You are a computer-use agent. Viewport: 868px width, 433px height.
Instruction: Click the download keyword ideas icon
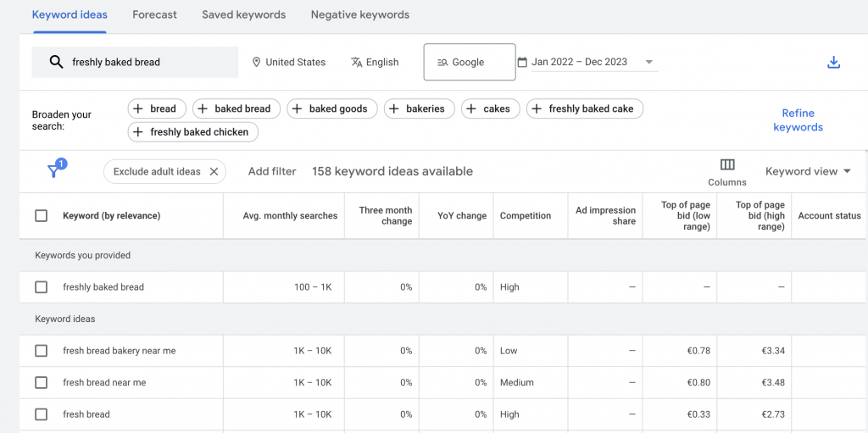(833, 63)
